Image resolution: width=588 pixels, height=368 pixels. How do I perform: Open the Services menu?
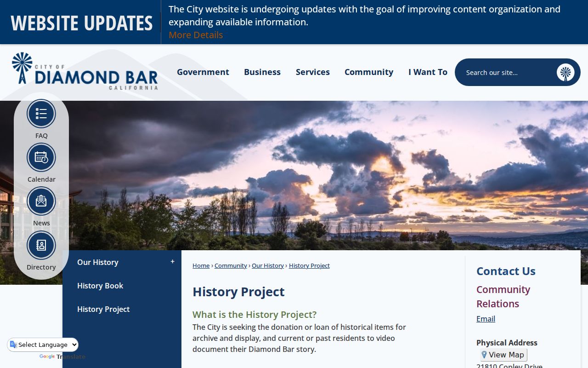tap(313, 72)
